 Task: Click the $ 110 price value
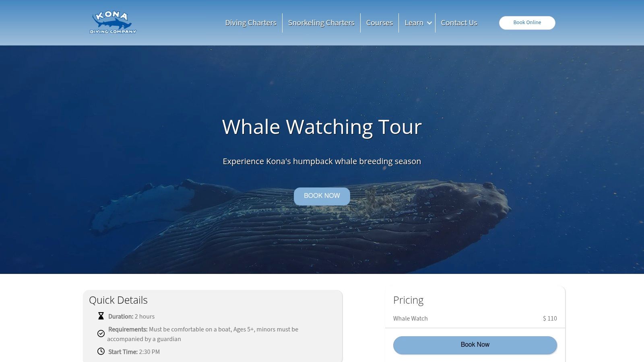pyautogui.click(x=550, y=319)
